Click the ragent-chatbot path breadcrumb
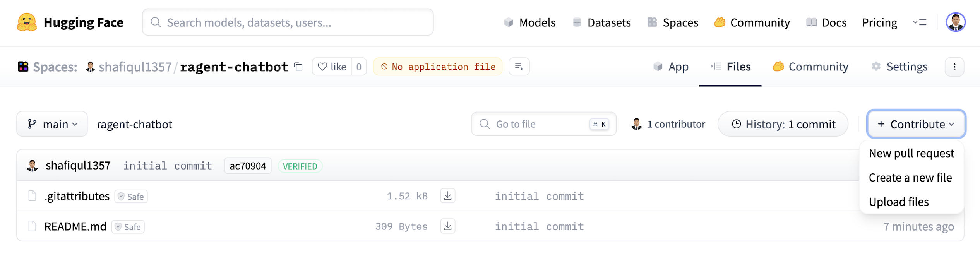 click(134, 124)
